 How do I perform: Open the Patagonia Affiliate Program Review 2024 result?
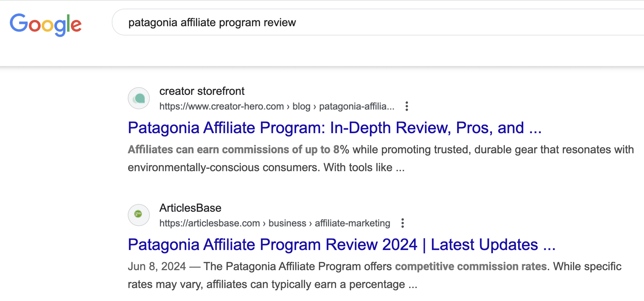coord(342,245)
